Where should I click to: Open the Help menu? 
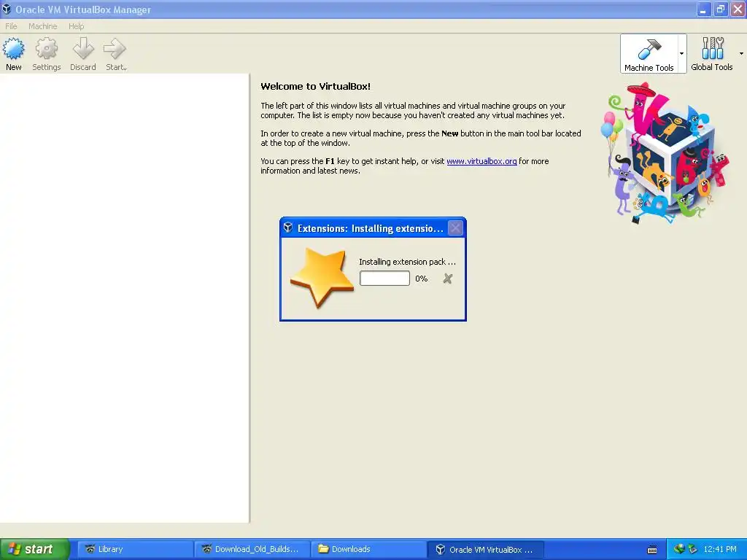click(x=76, y=26)
